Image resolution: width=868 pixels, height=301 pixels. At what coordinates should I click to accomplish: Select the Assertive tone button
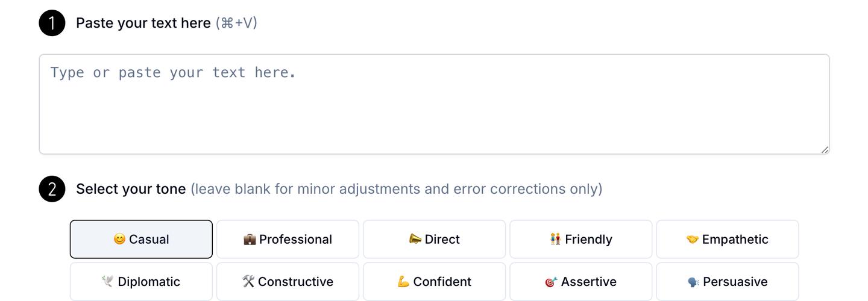pyautogui.click(x=580, y=281)
